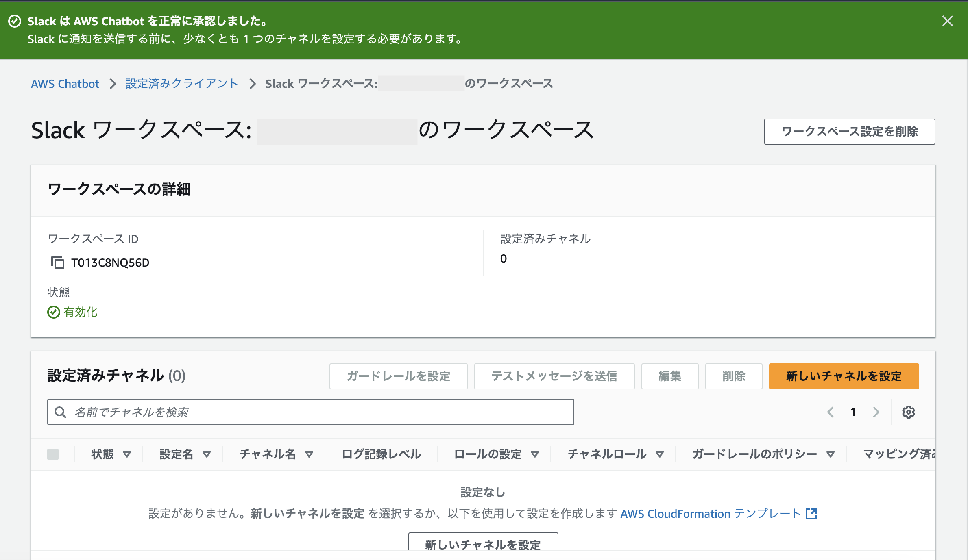The width and height of the screenshot is (968, 560).
Task: Click ログ記録レベル column header
Action: pos(382,454)
